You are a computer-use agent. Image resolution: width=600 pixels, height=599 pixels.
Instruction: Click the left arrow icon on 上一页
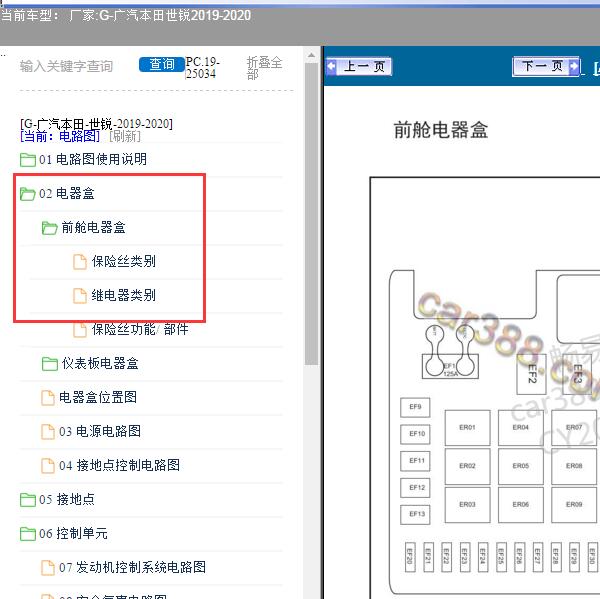pyautogui.click(x=331, y=67)
